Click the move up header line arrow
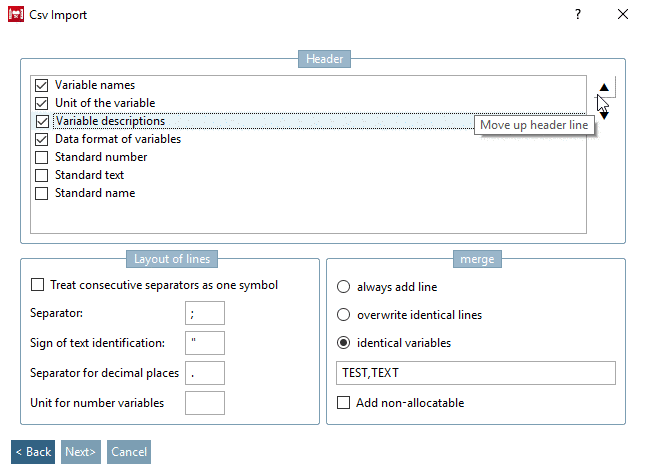645x473 pixels. (603, 86)
